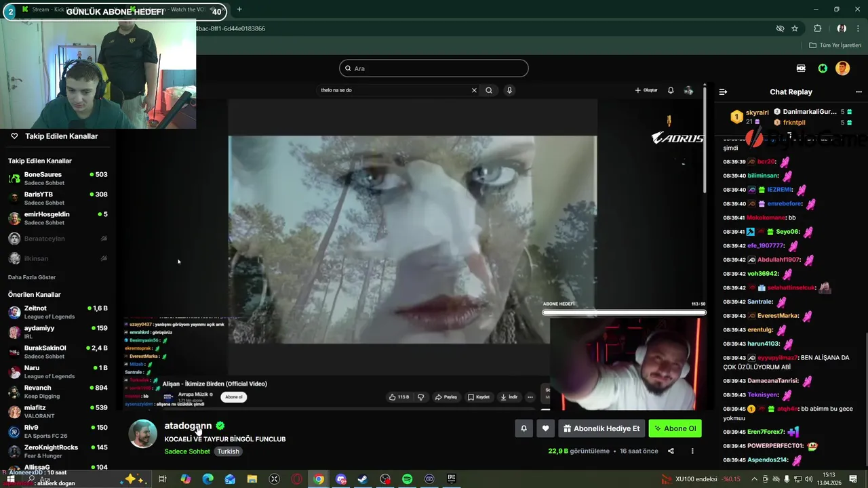This screenshot has height=488, width=868.
Task: Open offline ilkinsan channel
Action: click(x=58, y=258)
